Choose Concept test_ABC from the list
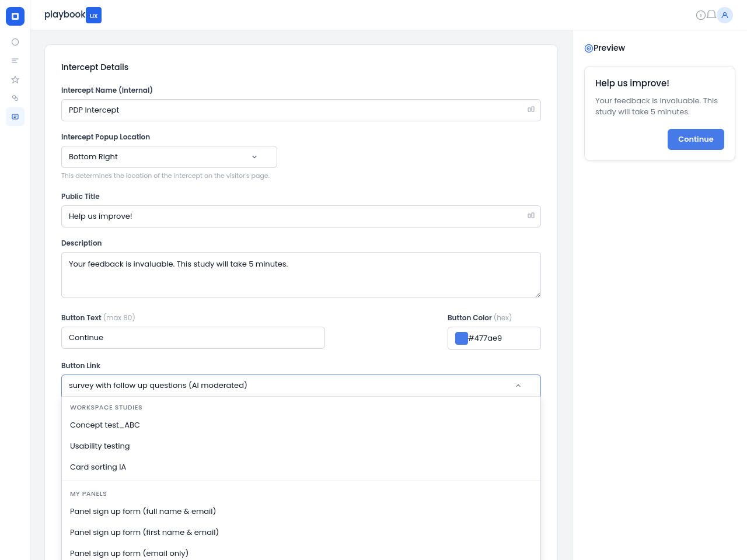 (x=105, y=425)
